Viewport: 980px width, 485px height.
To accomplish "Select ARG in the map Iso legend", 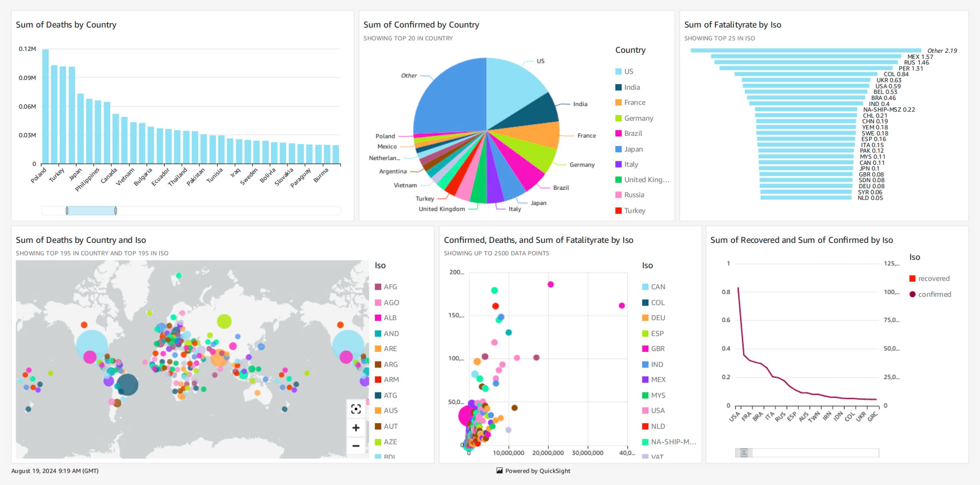I will point(386,365).
